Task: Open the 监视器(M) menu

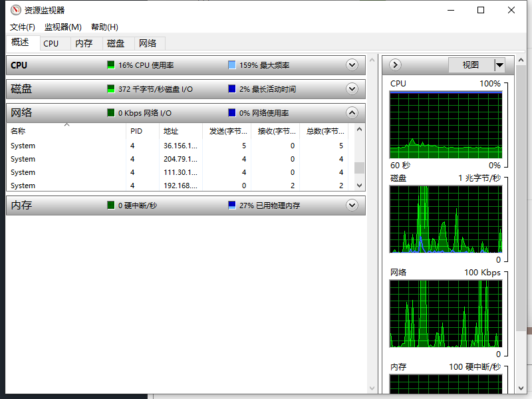Action: tap(63, 27)
